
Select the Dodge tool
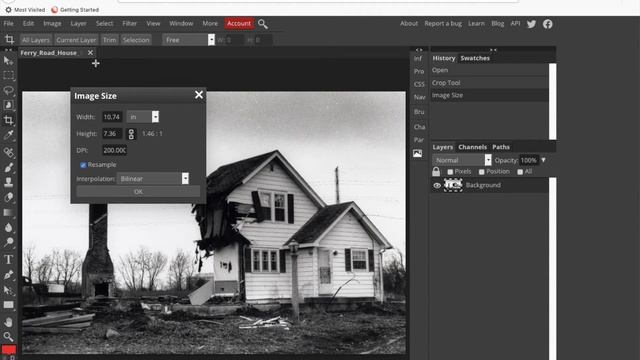8,242
